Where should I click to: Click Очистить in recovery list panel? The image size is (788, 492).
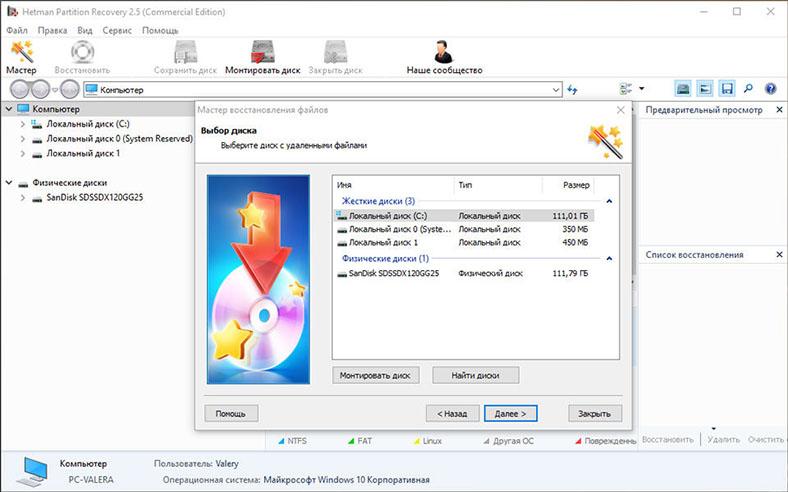click(x=765, y=440)
